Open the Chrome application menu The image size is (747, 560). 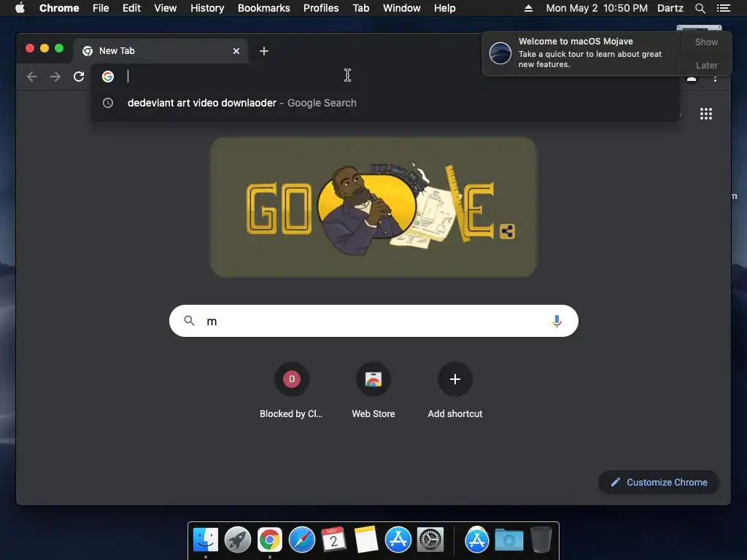(x=59, y=8)
